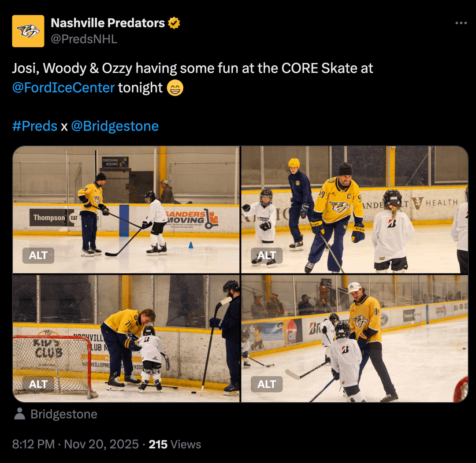Open the three-dot more options menu
This screenshot has height=463, width=476.
(461, 23)
